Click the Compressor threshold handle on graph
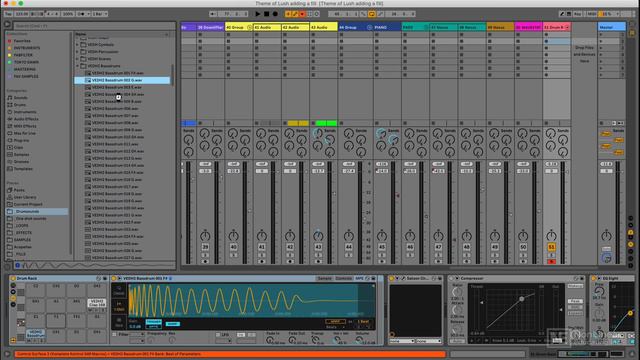The image size is (640, 360). click(x=521, y=299)
